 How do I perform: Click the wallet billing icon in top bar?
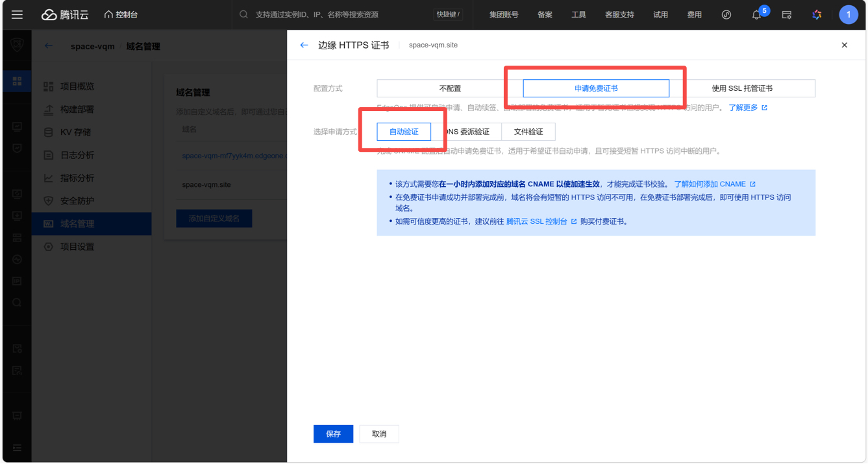[x=786, y=14]
